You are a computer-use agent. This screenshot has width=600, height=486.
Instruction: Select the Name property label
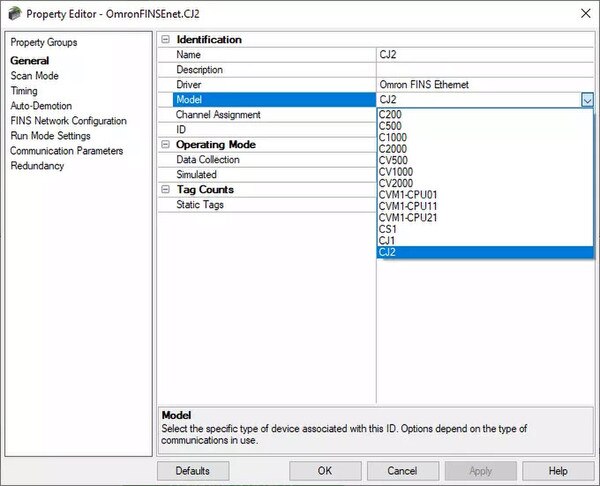pyautogui.click(x=188, y=55)
